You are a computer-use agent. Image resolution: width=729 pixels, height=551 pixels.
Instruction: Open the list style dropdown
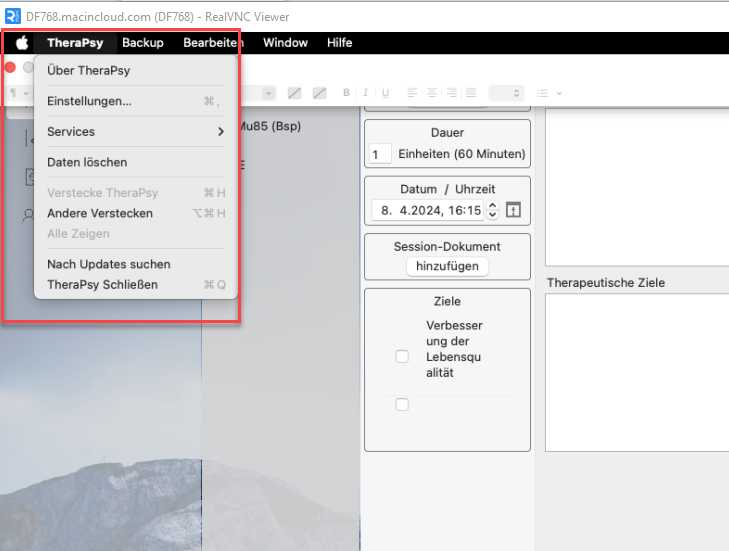coord(549,93)
